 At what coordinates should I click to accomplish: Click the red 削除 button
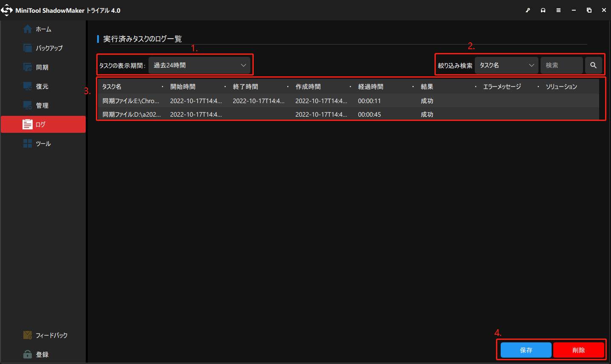[579, 350]
